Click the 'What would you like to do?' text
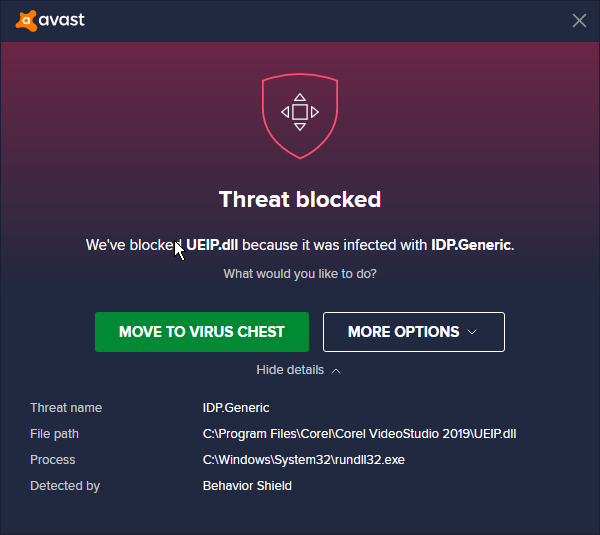The image size is (600, 535). [x=300, y=274]
